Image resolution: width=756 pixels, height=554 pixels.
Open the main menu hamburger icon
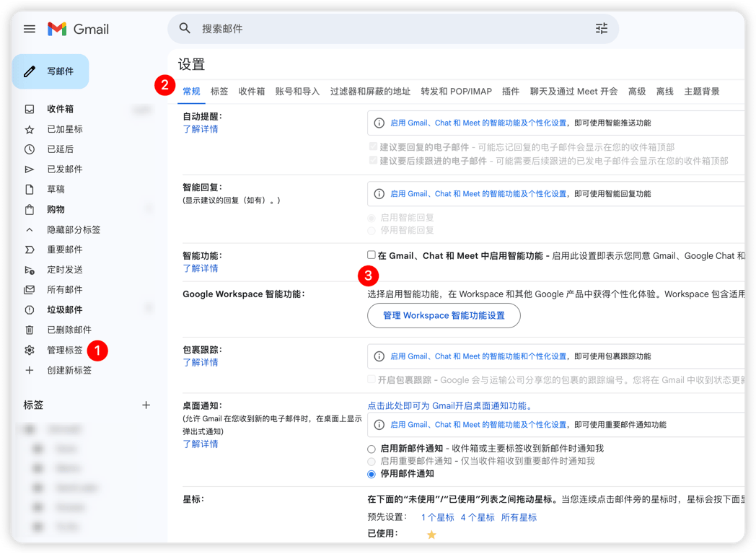pyautogui.click(x=30, y=29)
